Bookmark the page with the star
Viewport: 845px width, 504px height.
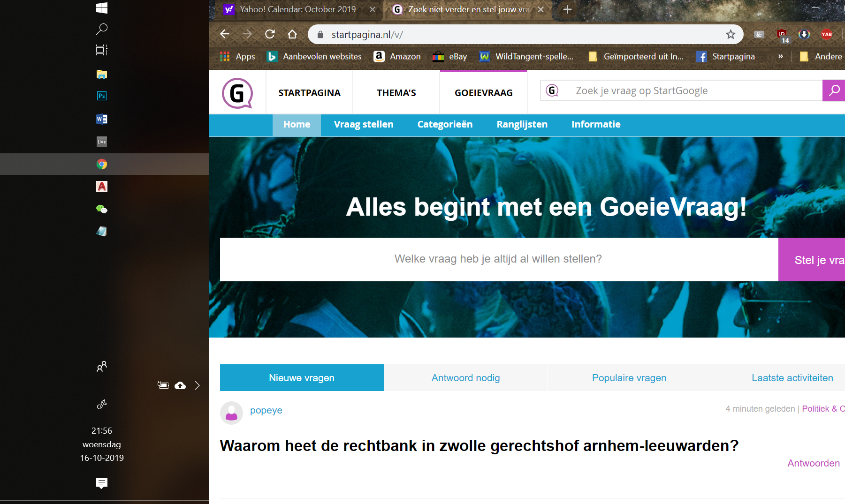(x=730, y=34)
